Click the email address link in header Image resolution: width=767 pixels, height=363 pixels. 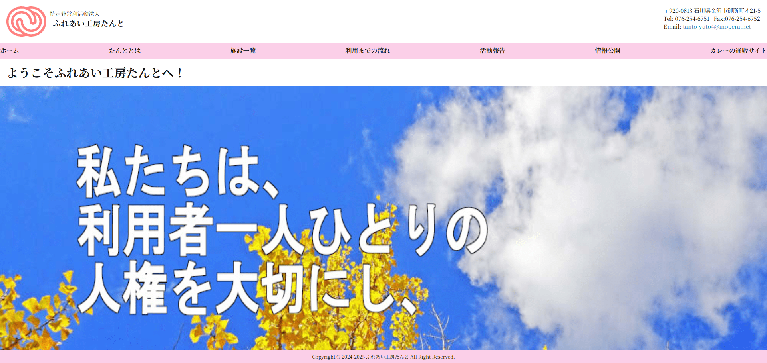click(x=716, y=27)
